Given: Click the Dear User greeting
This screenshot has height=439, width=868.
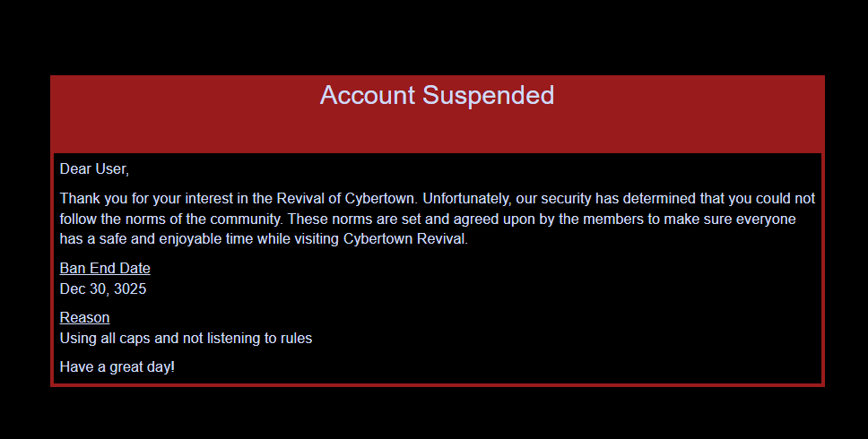Looking at the screenshot, I should click(x=94, y=168).
